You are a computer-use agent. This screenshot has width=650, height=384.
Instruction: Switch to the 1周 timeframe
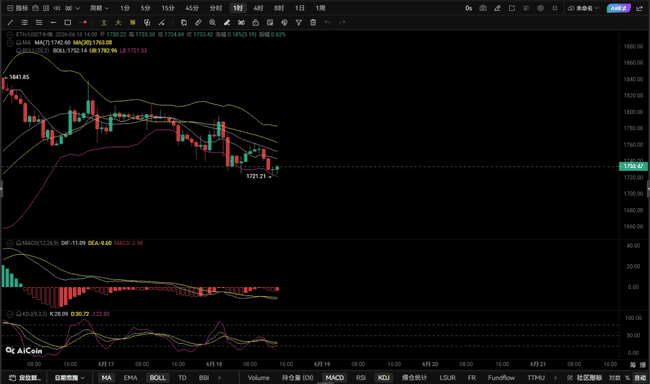pos(320,8)
